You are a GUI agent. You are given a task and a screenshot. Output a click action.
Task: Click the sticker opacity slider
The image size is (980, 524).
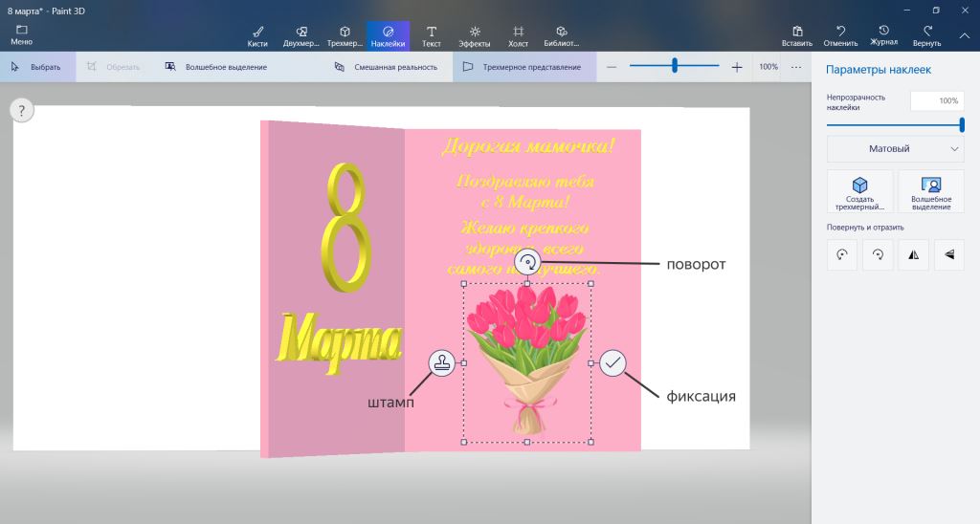pyautogui.click(x=895, y=125)
